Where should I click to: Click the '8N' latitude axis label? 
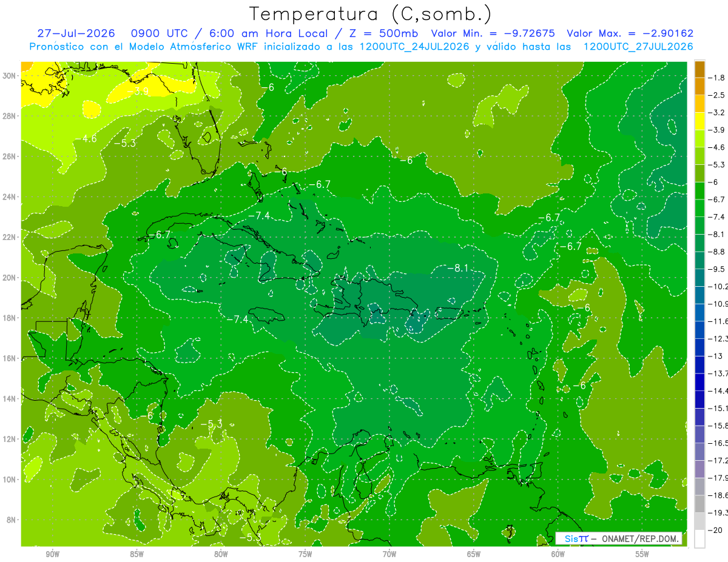[x=12, y=520]
